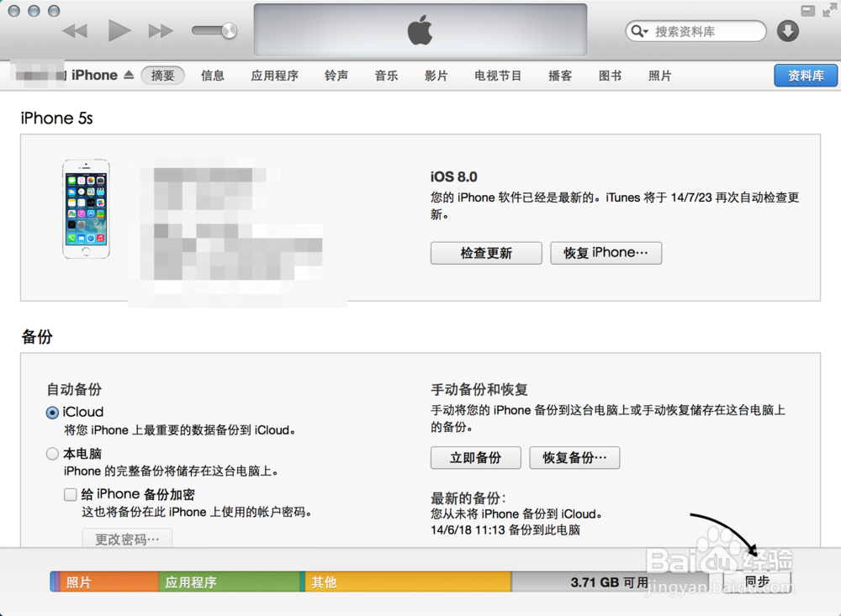Open the 影片 tab
Image resolution: width=841 pixels, height=616 pixels.
tap(436, 76)
